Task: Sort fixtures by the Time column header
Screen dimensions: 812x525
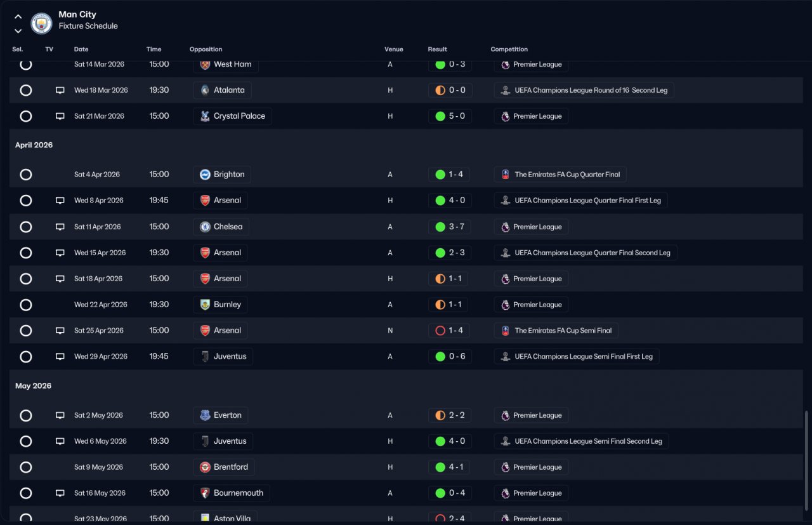Action: point(154,50)
